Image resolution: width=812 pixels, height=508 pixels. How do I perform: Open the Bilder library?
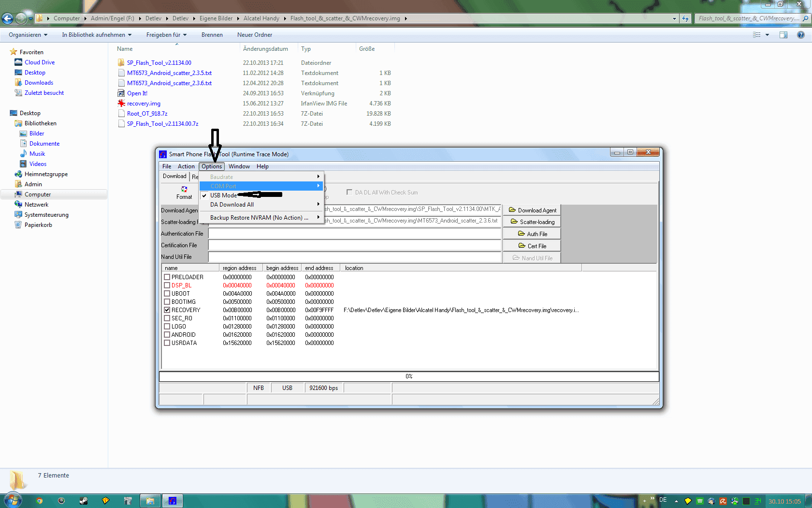37,134
